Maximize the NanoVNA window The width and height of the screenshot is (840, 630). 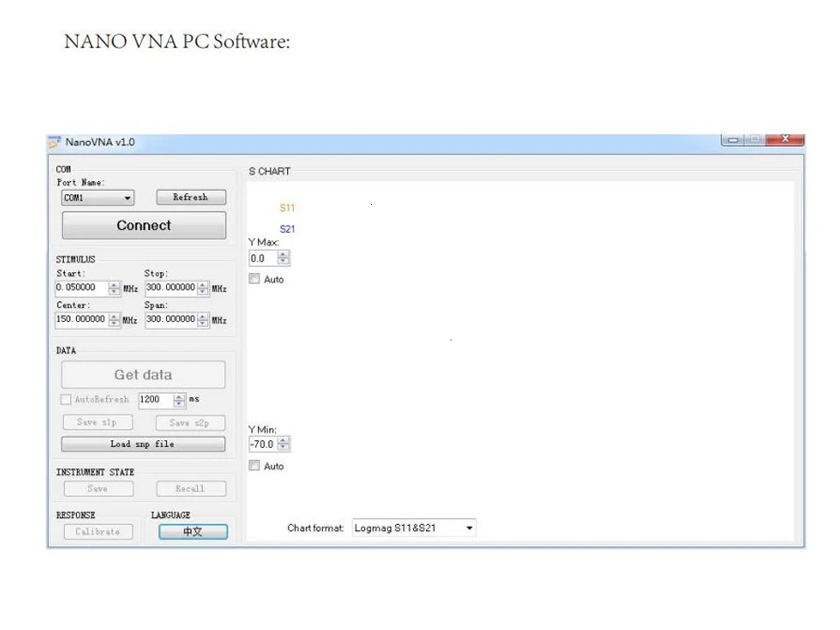[755, 139]
